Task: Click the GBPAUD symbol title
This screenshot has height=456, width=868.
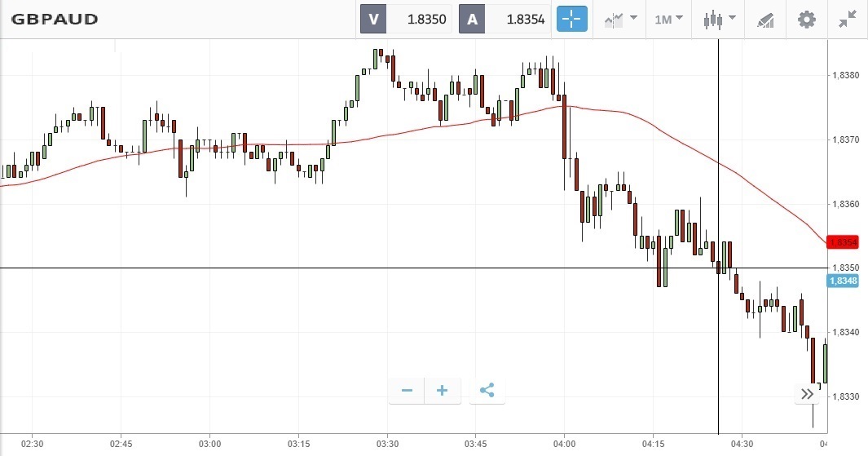Action: [x=55, y=19]
